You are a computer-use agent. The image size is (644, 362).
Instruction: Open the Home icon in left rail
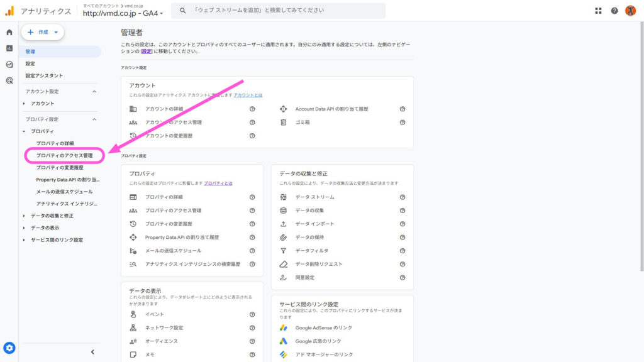coord(8,31)
